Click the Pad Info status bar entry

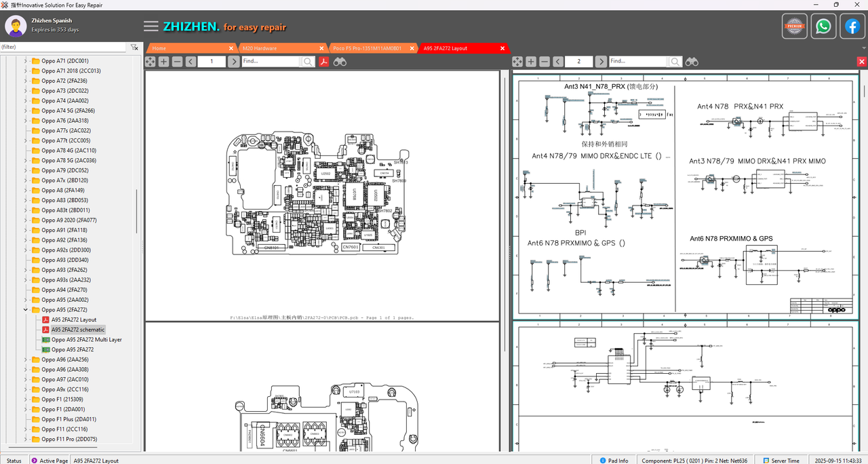point(614,461)
